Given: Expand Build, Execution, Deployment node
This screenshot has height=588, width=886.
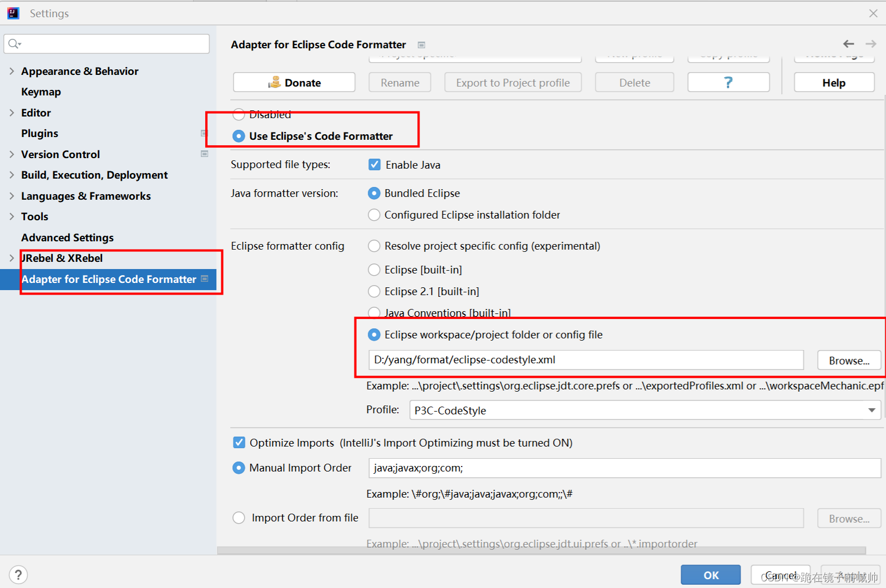Looking at the screenshot, I should pos(12,175).
